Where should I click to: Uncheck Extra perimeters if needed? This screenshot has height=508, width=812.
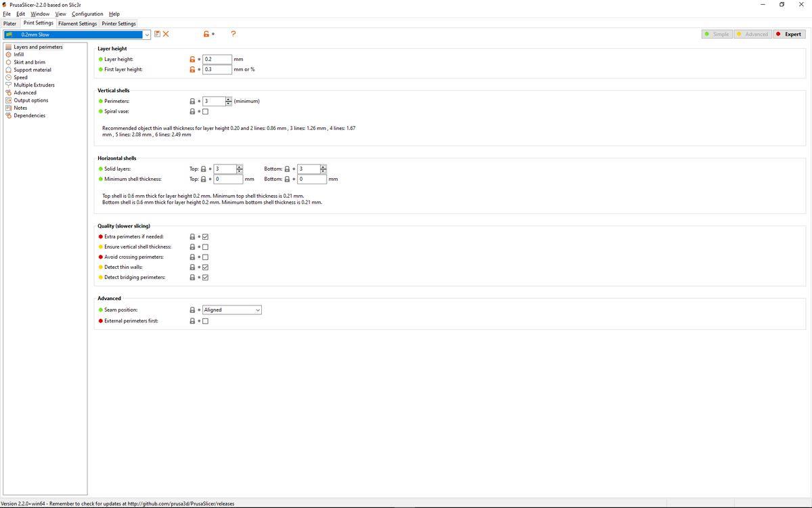click(205, 237)
